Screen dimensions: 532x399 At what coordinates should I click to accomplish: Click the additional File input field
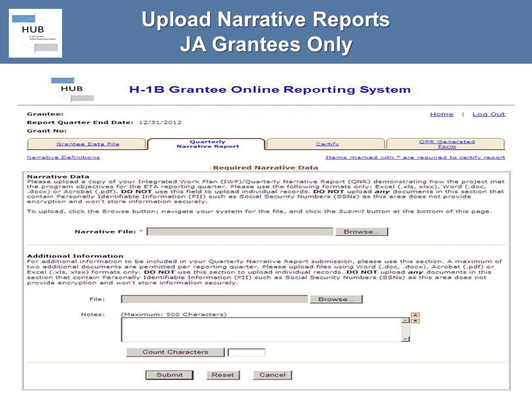coord(214,299)
